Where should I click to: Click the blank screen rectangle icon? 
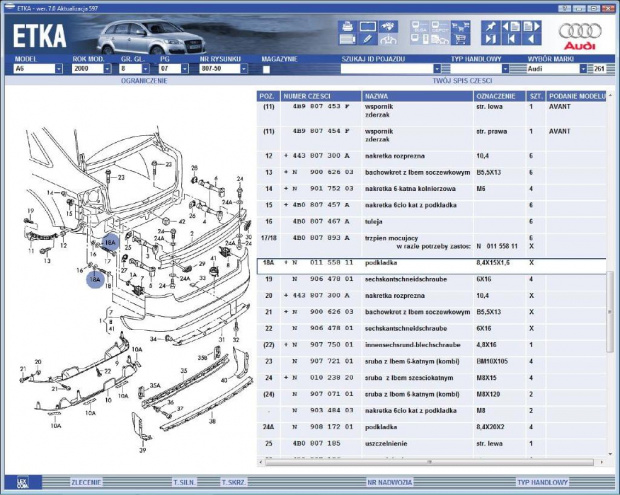(368, 26)
